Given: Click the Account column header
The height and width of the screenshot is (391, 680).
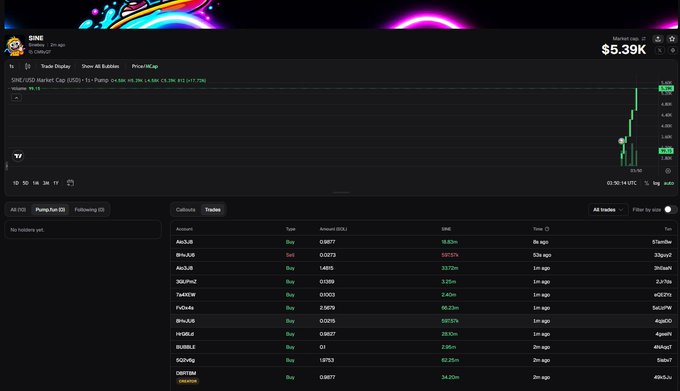Looking at the screenshot, I should [x=184, y=229].
